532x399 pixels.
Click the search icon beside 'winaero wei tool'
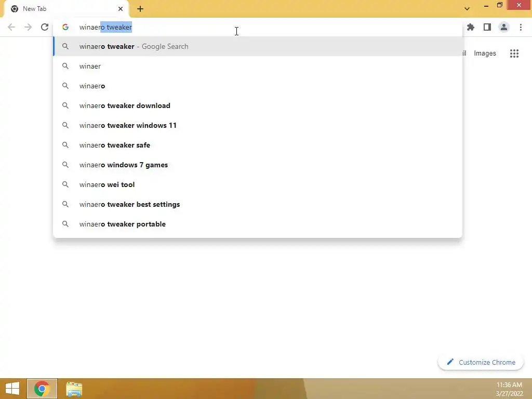coord(65,184)
